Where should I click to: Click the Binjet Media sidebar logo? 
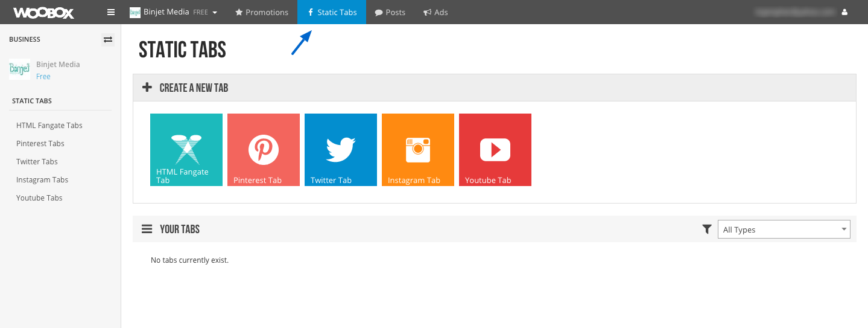click(19, 69)
